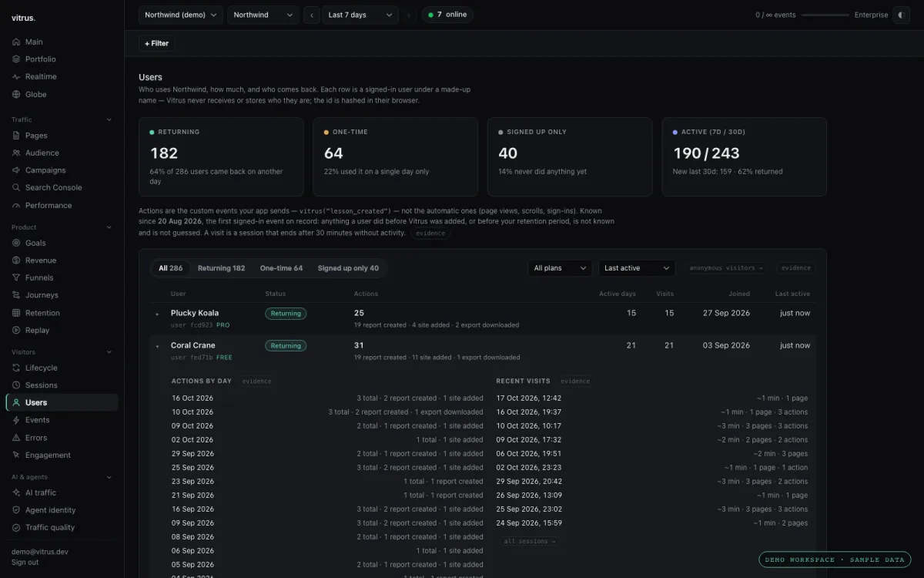
Task: Click the Agent identity shield icon
Action: tap(16, 510)
